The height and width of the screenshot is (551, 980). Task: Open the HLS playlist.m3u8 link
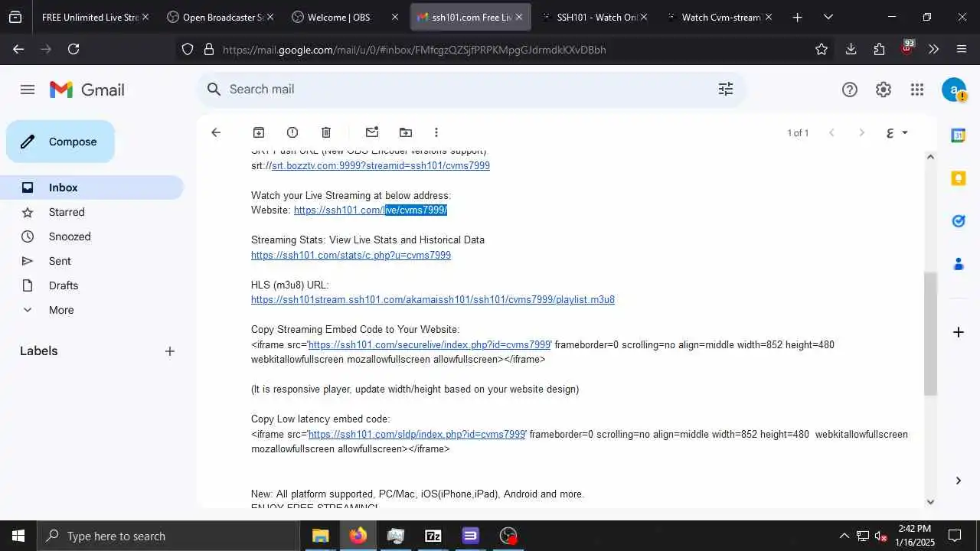(433, 299)
